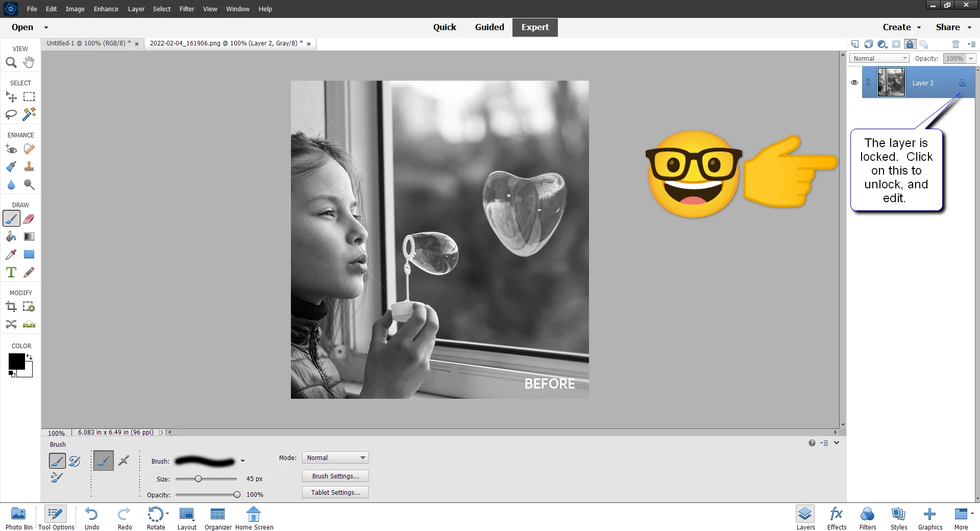Image resolution: width=980 pixels, height=531 pixels.
Task: Open the Filter menu
Action: (187, 9)
